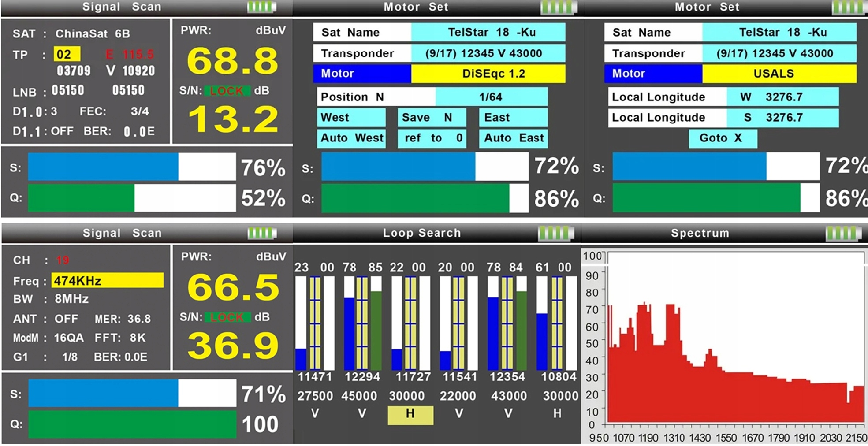Click battery icon above the DiSEqc 1.2 panel
The image size is (868, 446).
(558, 7)
